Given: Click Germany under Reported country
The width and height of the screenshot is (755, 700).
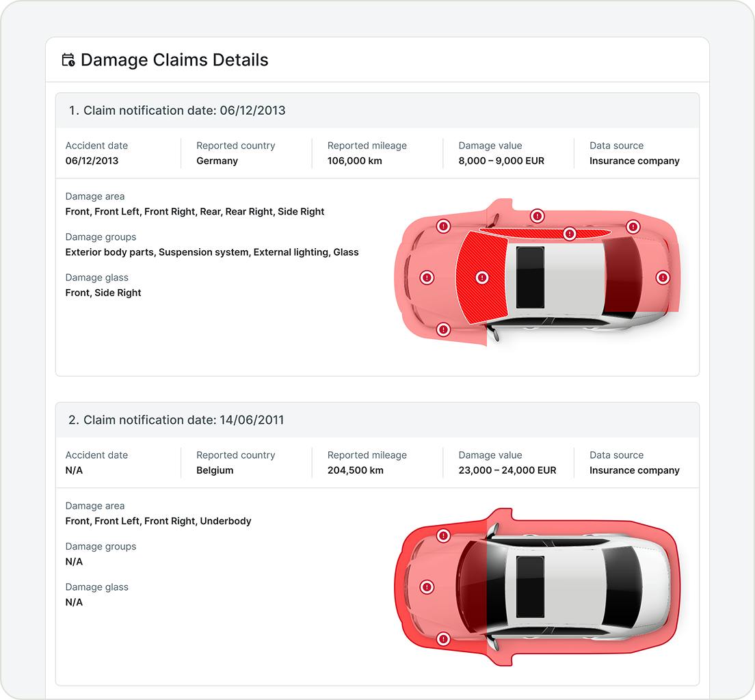Looking at the screenshot, I should 217,161.
